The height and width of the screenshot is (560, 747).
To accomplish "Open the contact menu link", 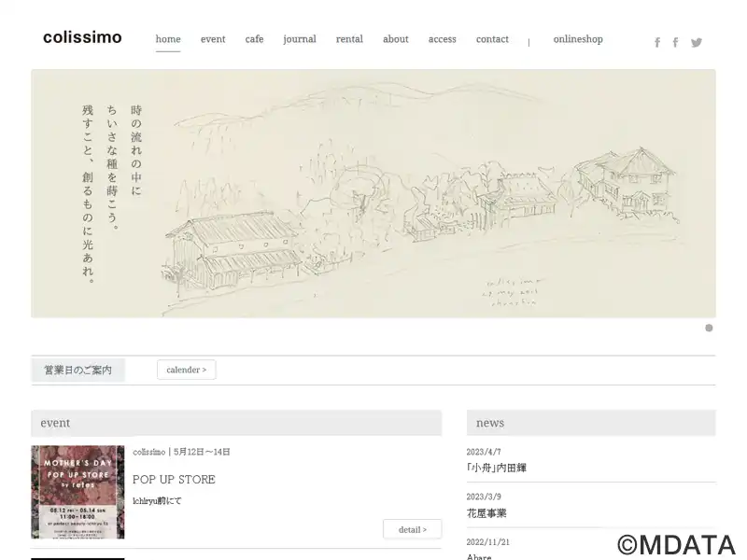I will 492,39.
